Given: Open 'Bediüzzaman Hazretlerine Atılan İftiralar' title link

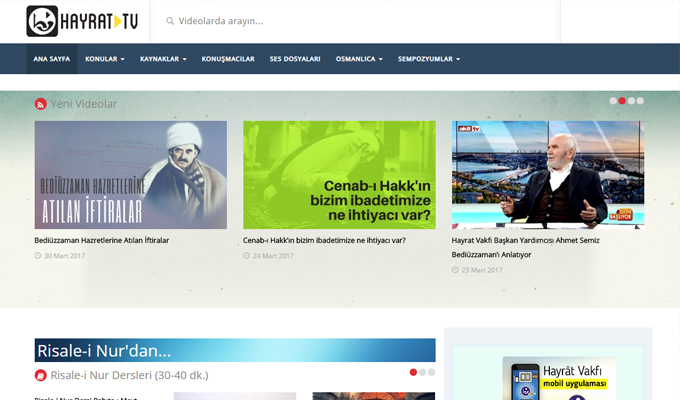Looking at the screenshot, I should point(102,240).
